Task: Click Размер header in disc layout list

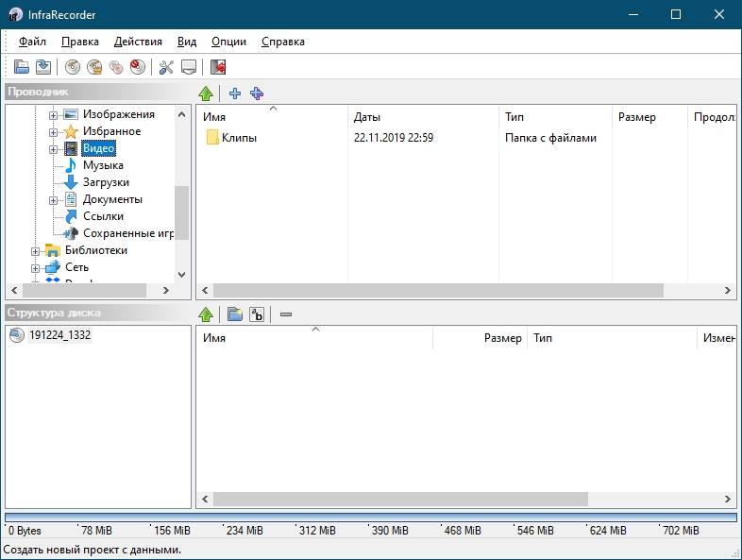Action: [x=480, y=338]
